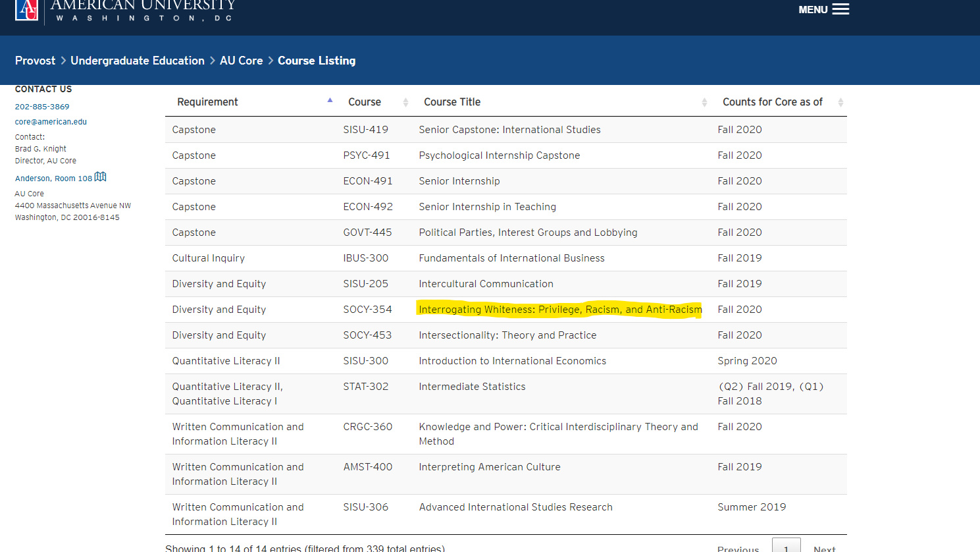The height and width of the screenshot is (552, 980).
Task: Click Quantitative Literacy II requirement for SISU-300
Action: pos(226,361)
